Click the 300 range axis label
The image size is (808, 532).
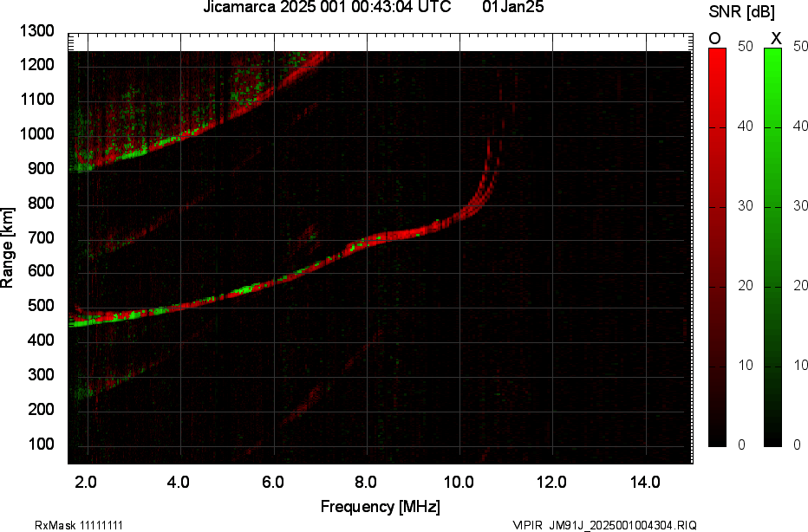pyautogui.click(x=41, y=374)
